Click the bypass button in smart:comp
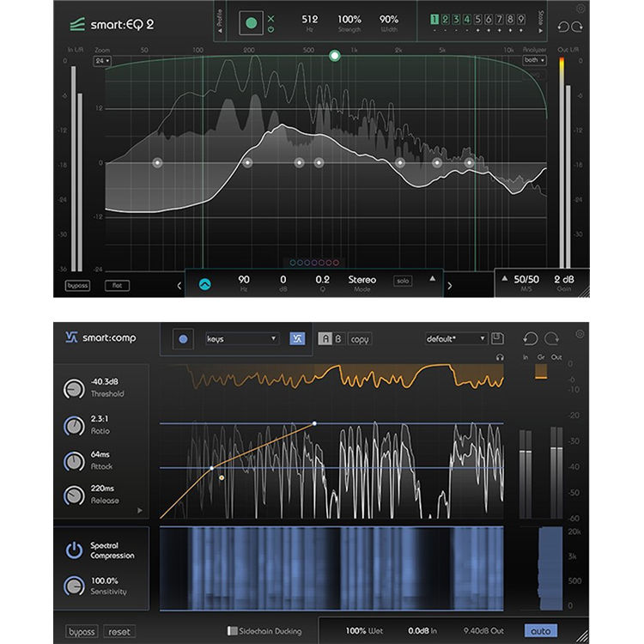This screenshot has width=644, height=644. [x=82, y=631]
